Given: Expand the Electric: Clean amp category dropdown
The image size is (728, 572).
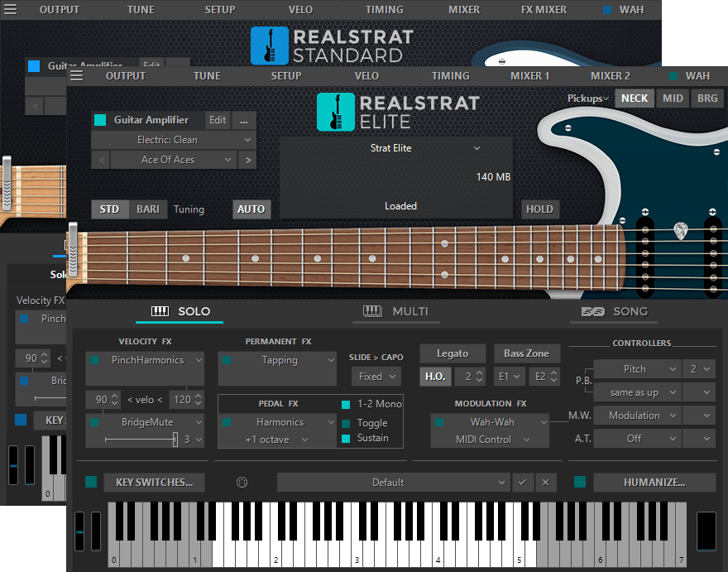Looking at the screenshot, I should [173, 140].
